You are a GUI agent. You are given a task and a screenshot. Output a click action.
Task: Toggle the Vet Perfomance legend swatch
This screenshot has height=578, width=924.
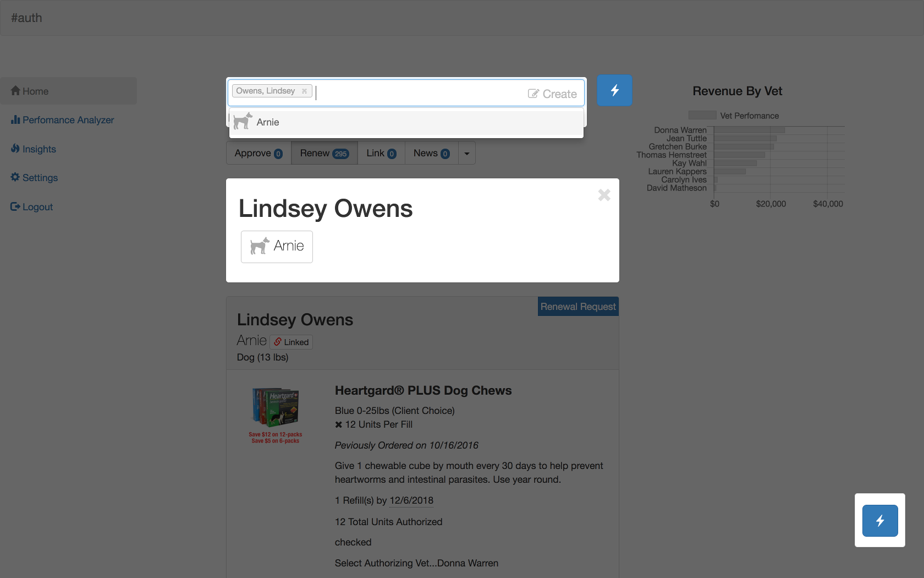(702, 116)
